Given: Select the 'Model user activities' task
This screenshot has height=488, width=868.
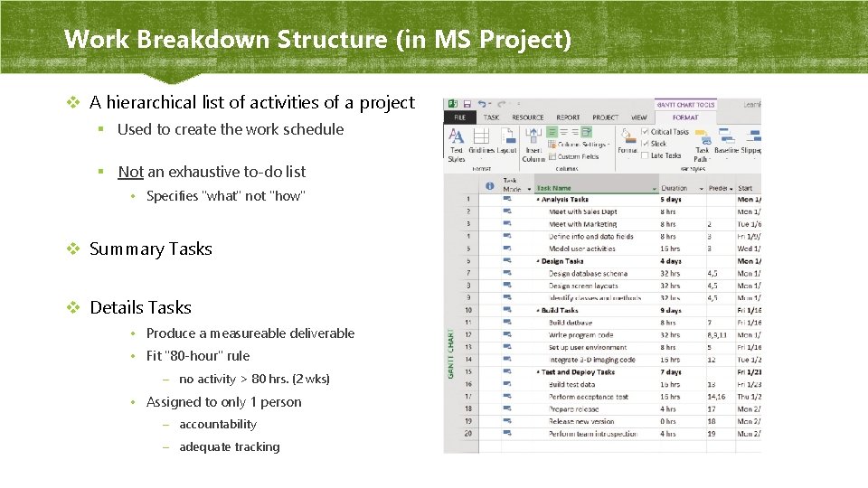Looking at the screenshot, I should coord(581,249).
